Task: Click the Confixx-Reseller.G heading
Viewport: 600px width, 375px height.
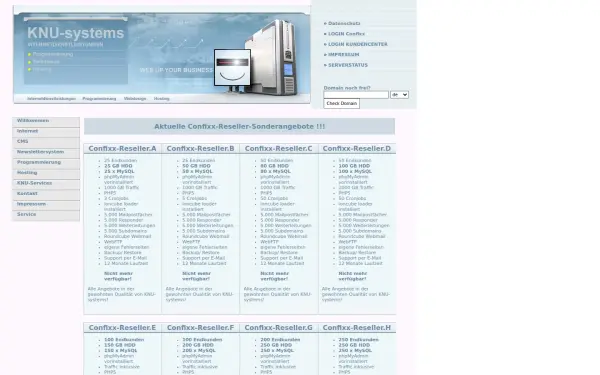Action: 279,328
